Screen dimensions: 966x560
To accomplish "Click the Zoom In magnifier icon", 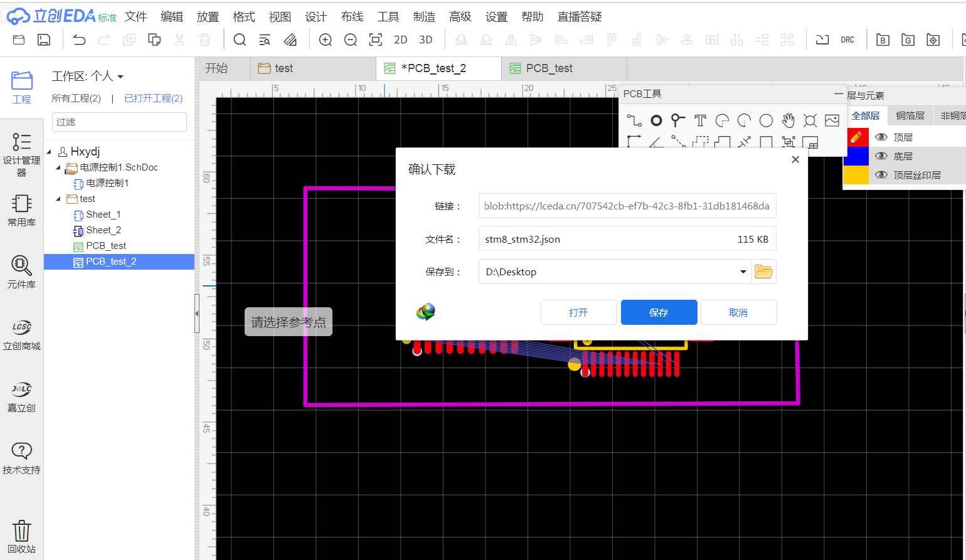I will (x=326, y=40).
